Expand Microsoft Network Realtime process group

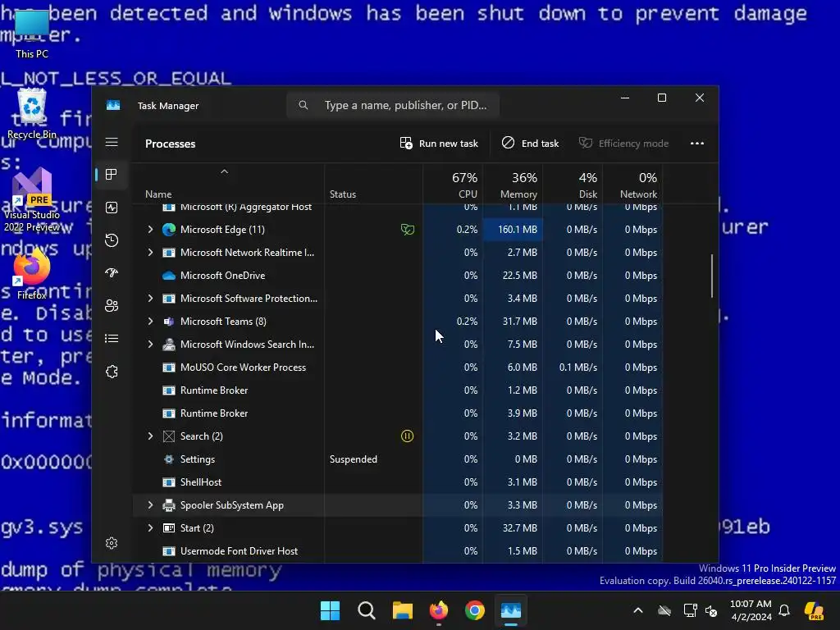[x=151, y=253]
